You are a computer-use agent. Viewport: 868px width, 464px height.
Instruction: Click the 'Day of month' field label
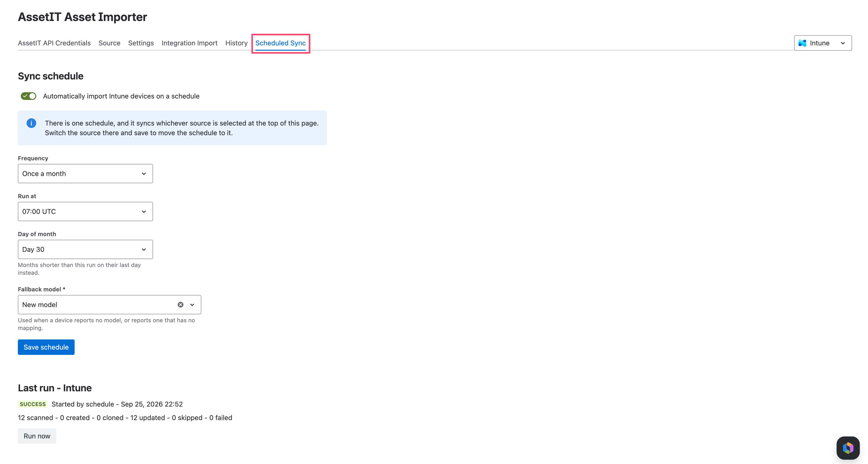click(x=37, y=234)
